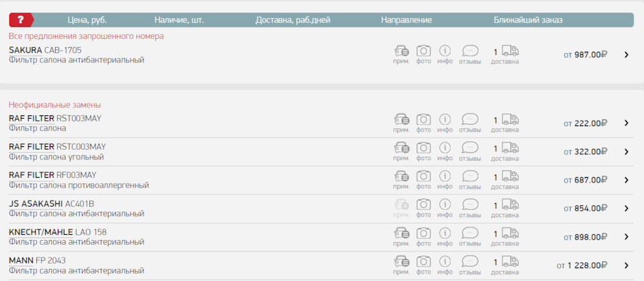Open applicability icon for RAF FILTER RF003MAY
The image size is (644, 281).
click(401, 176)
